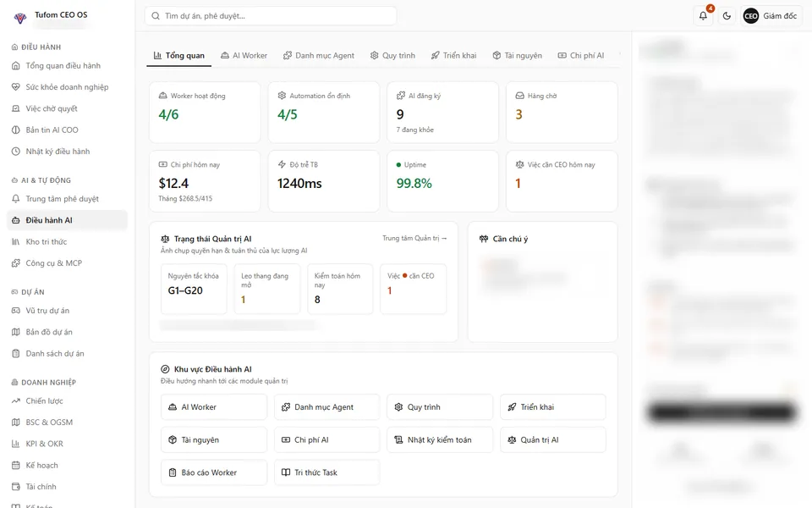Click the Tài chính sidebar icon
Image resolution: width=812 pixels, height=508 pixels.
coord(15,487)
